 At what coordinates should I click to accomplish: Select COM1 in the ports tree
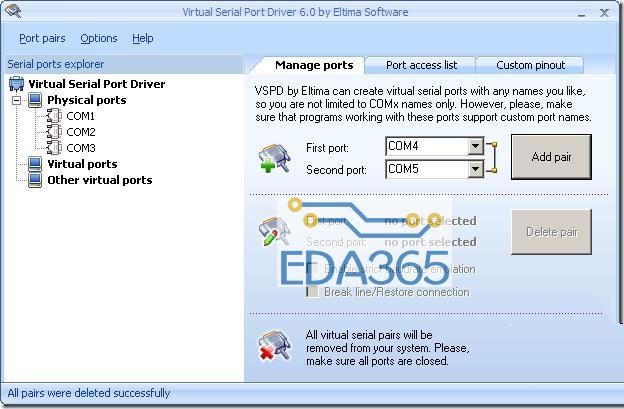pyautogui.click(x=80, y=116)
